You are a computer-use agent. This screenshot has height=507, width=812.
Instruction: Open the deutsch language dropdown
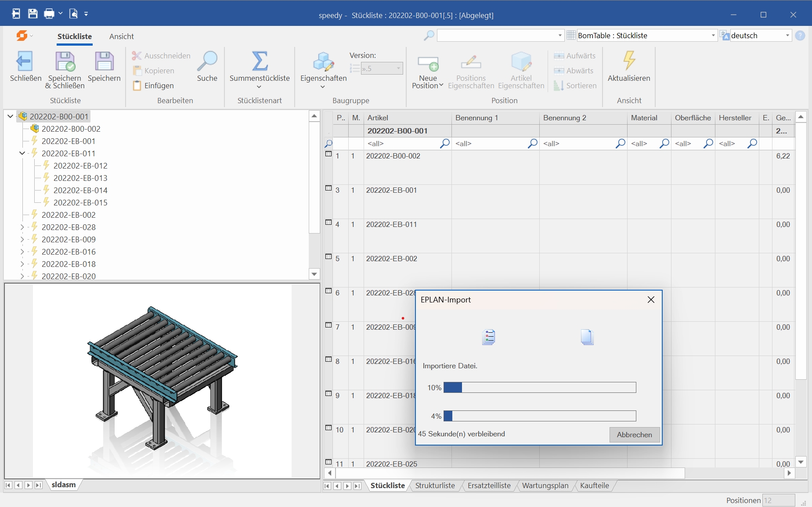point(787,36)
